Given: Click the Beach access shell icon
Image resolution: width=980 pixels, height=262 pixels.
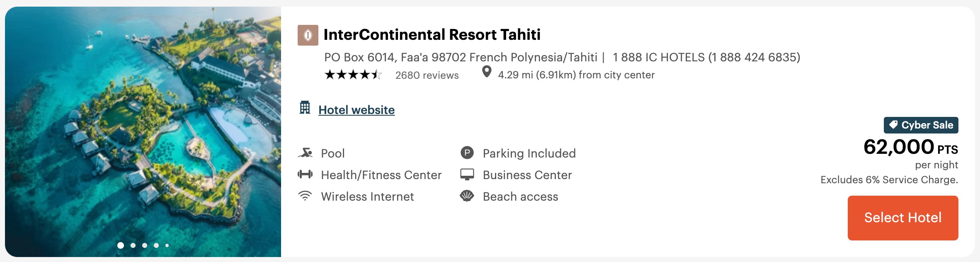Looking at the screenshot, I should [x=468, y=196].
